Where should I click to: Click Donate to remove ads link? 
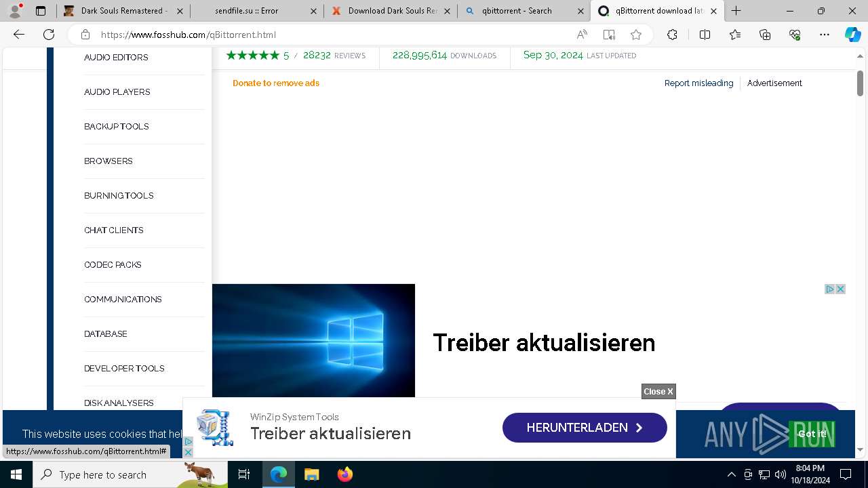(x=276, y=83)
